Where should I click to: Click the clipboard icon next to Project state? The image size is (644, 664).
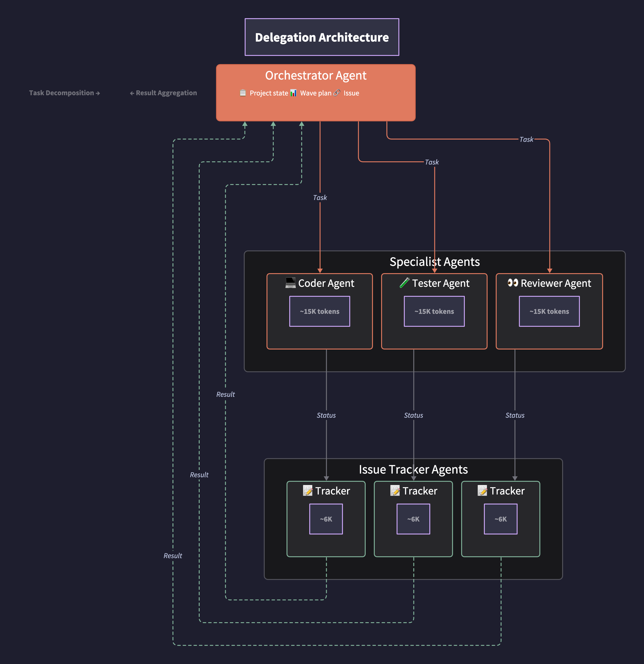tap(243, 93)
